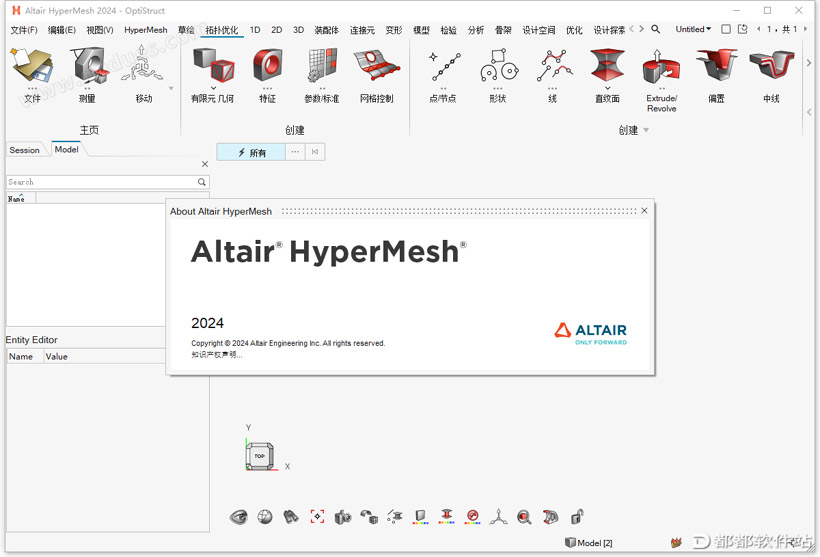Click the single-window page layout icon
This screenshot has height=557, width=820.
point(726,29)
